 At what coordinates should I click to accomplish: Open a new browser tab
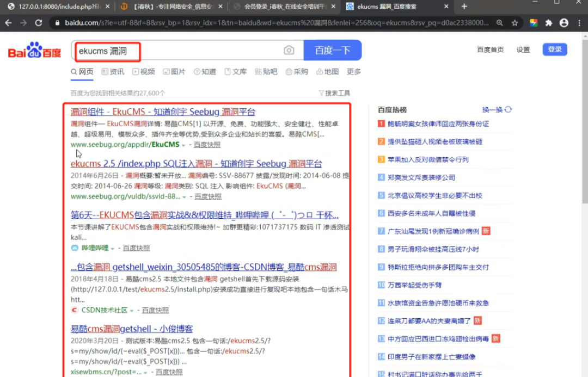[464, 7]
